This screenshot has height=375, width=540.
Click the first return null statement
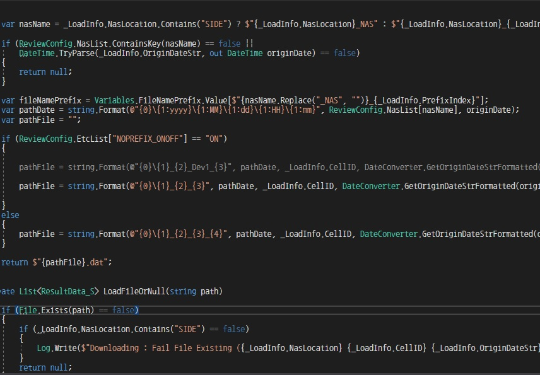point(45,72)
